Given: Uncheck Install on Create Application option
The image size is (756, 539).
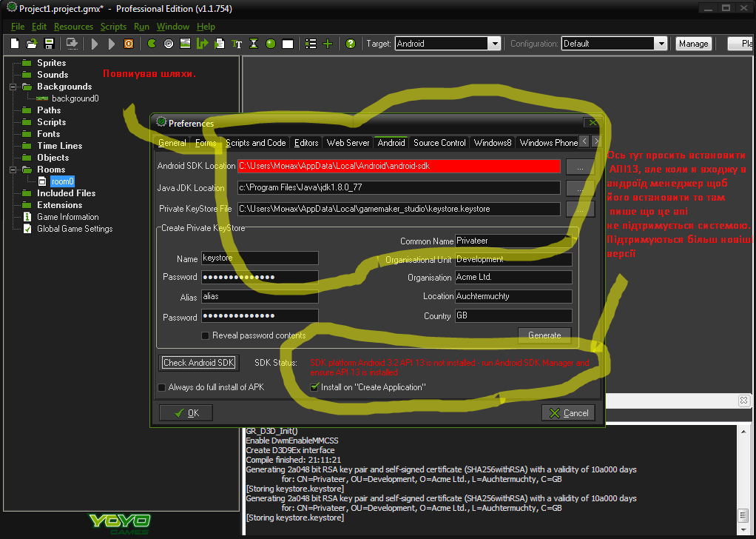Looking at the screenshot, I should point(314,387).
